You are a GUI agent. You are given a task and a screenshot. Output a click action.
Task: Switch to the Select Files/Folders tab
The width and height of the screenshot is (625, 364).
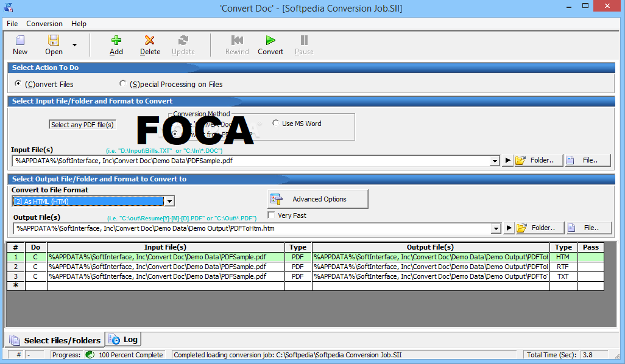click(x=55, y=340)
